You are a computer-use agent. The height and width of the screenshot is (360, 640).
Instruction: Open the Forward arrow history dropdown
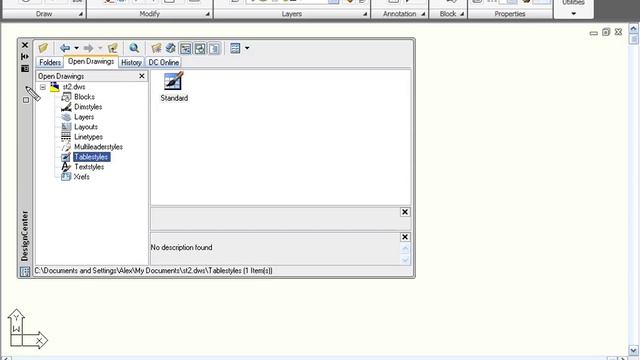(100, 48)
